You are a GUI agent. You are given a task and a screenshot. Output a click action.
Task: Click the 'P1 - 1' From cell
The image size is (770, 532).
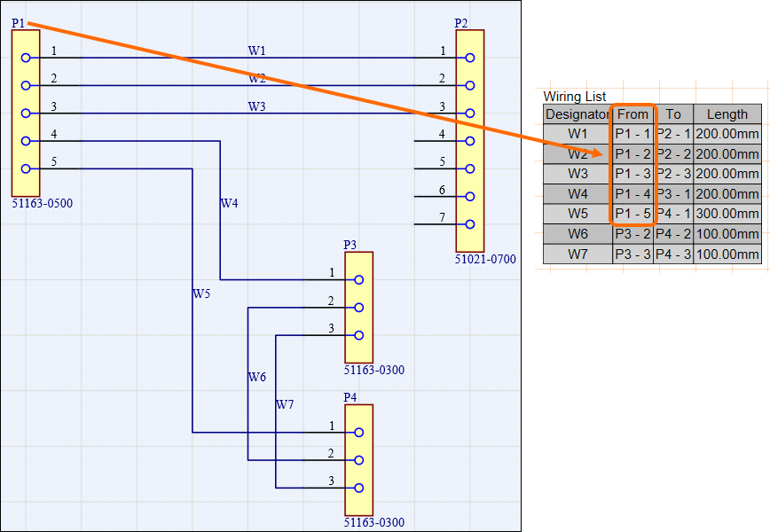click(x=633, y=134)
